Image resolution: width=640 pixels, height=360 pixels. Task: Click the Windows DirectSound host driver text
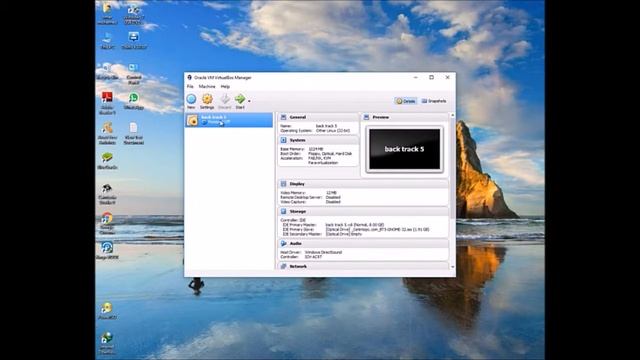(323, 252)
